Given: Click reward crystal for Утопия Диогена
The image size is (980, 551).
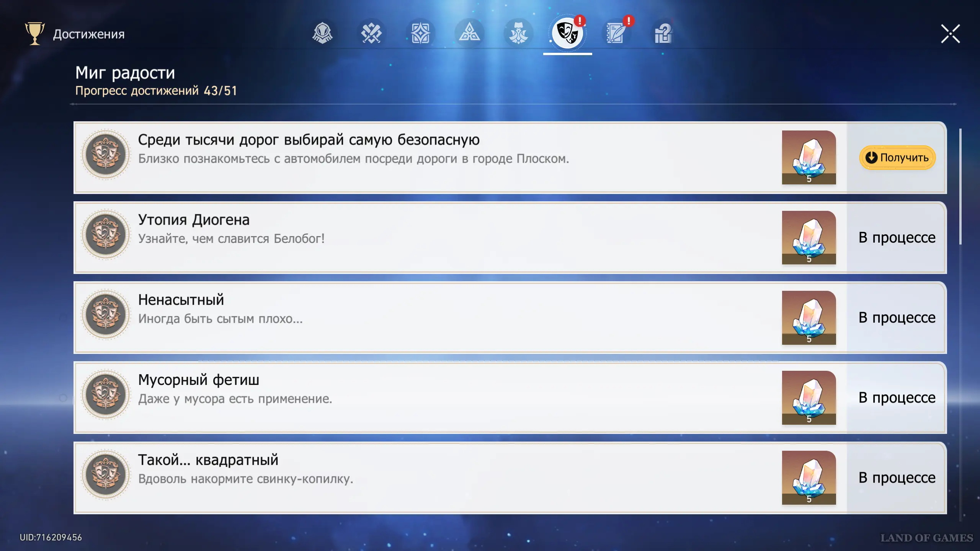Looking at the screenshot, I should tap(808, 237).
